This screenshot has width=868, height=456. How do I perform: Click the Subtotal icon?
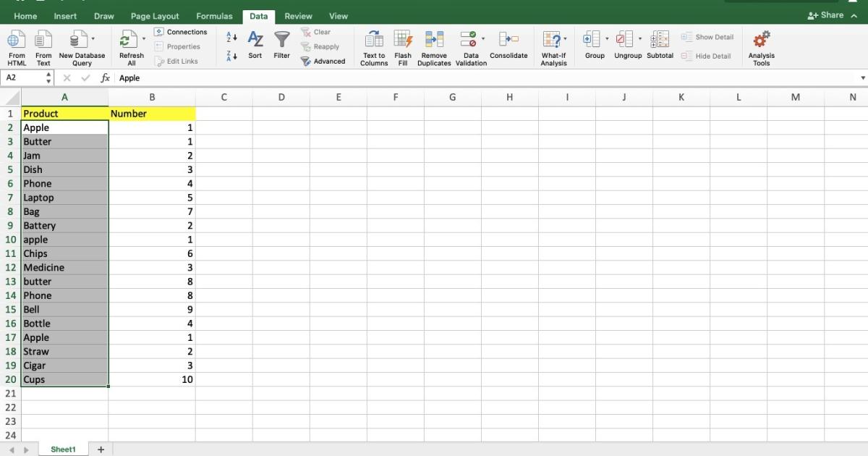(x=660, y=41)
